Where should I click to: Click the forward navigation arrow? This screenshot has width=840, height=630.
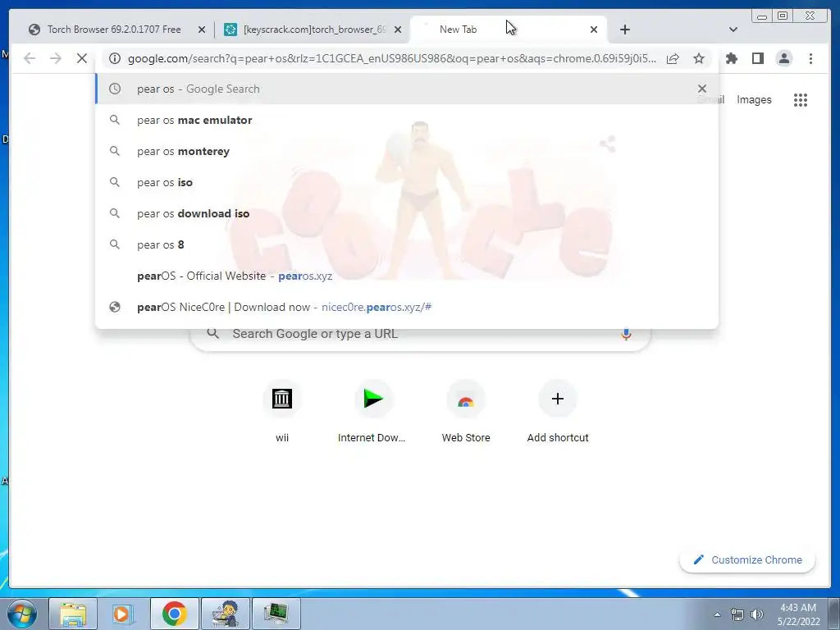coord(56,58)
